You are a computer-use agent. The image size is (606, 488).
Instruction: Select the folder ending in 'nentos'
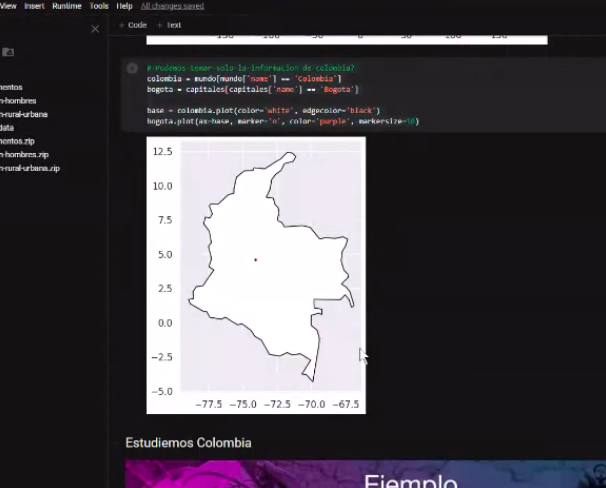pos(11,87)
